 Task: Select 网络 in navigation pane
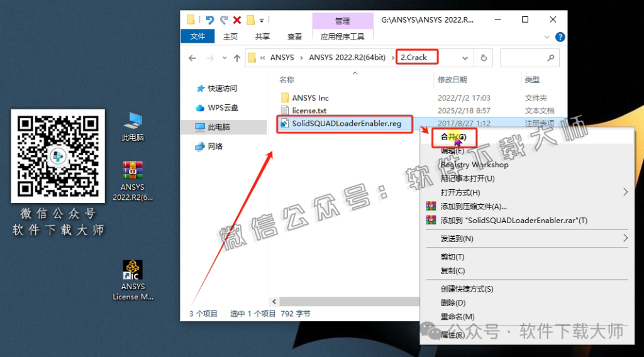215,146
